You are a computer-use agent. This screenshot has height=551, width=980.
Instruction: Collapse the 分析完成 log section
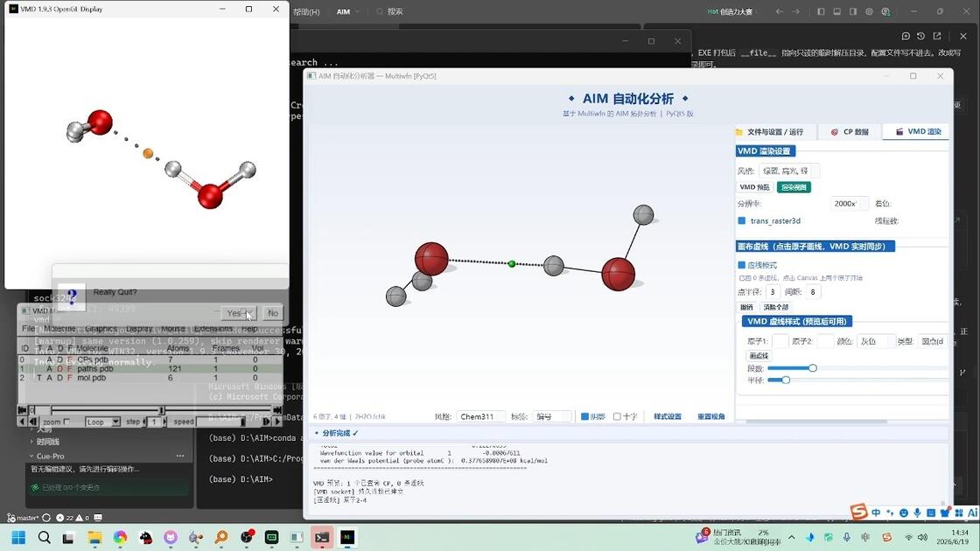(336, 433)
